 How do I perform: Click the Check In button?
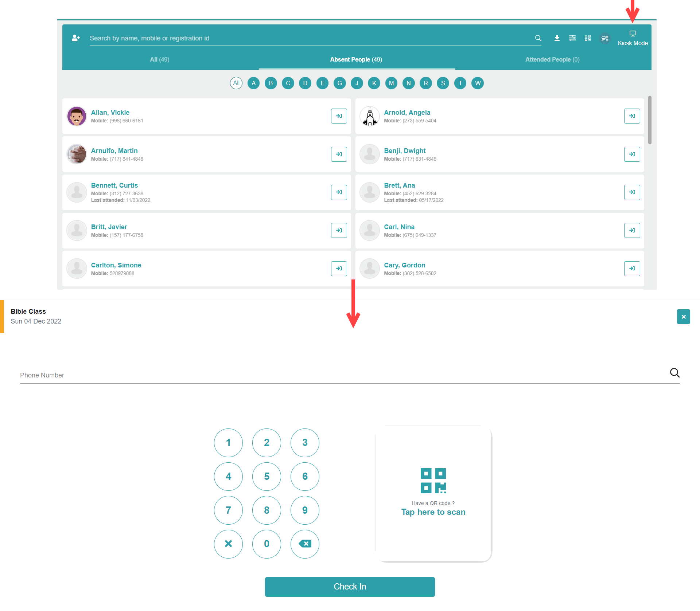tap(350, 587)
